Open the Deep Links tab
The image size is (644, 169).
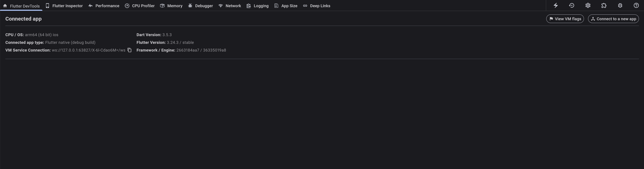pyautogui.click(x=316, y=6)
